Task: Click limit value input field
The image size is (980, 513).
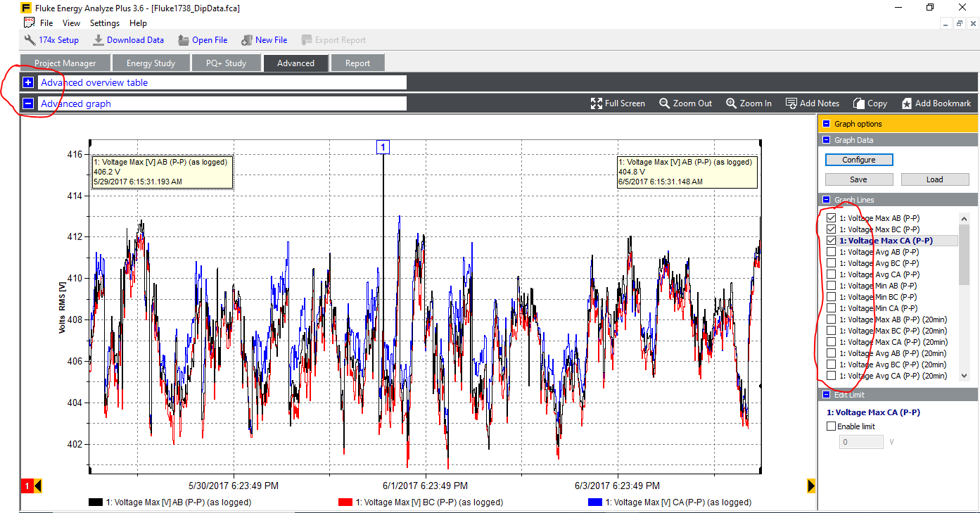Action: tap(861, 442)
